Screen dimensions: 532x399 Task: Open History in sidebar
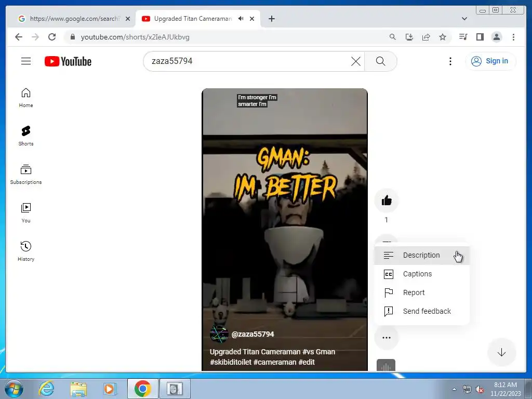point(26,251)
